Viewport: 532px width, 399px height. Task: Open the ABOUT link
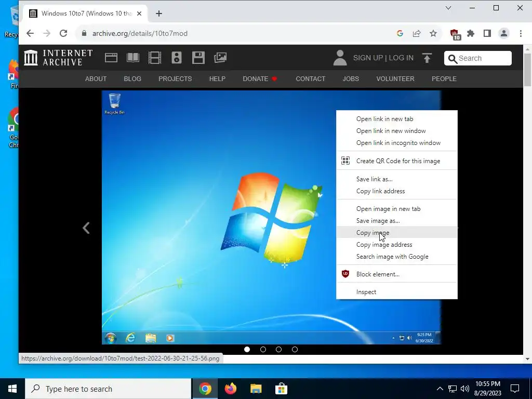(x=96, y=79)
